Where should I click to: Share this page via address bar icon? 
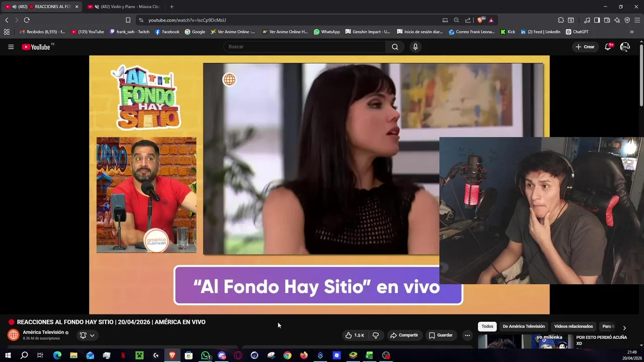click(x=468, y=20)
